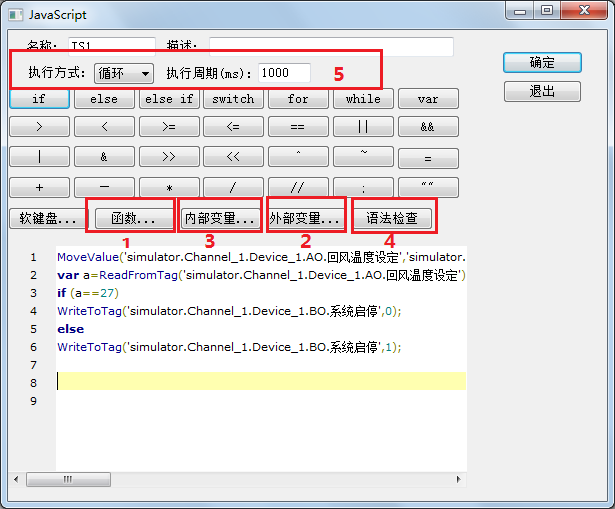Insert the '>=' operator
The height and width of the screenshot is (509, 615).
169,127
